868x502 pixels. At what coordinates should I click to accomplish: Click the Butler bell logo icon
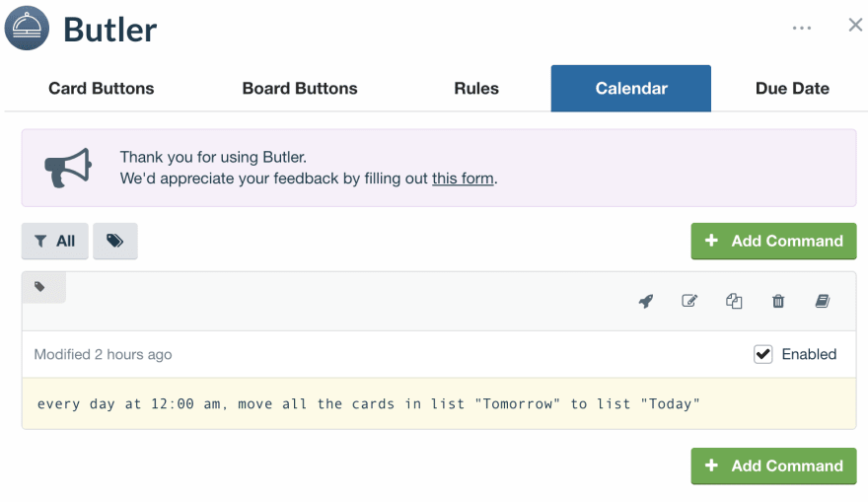(27, 29)
